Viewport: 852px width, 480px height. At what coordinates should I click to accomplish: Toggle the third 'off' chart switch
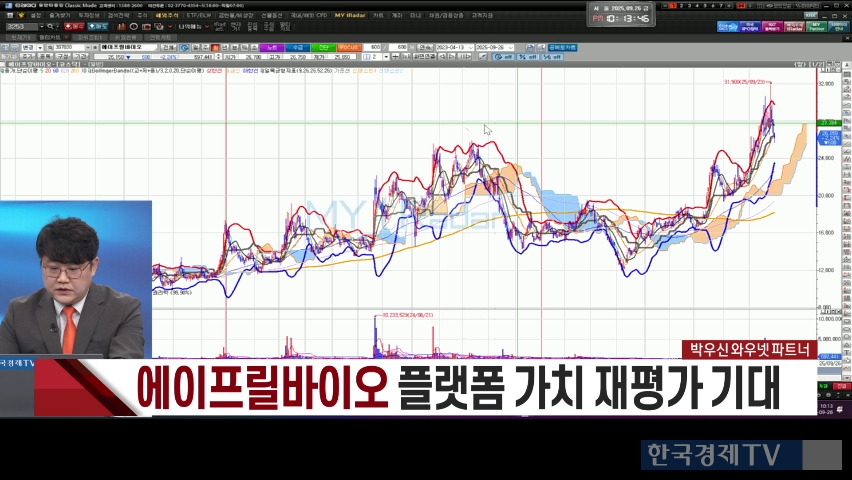(x=551, y=57)
